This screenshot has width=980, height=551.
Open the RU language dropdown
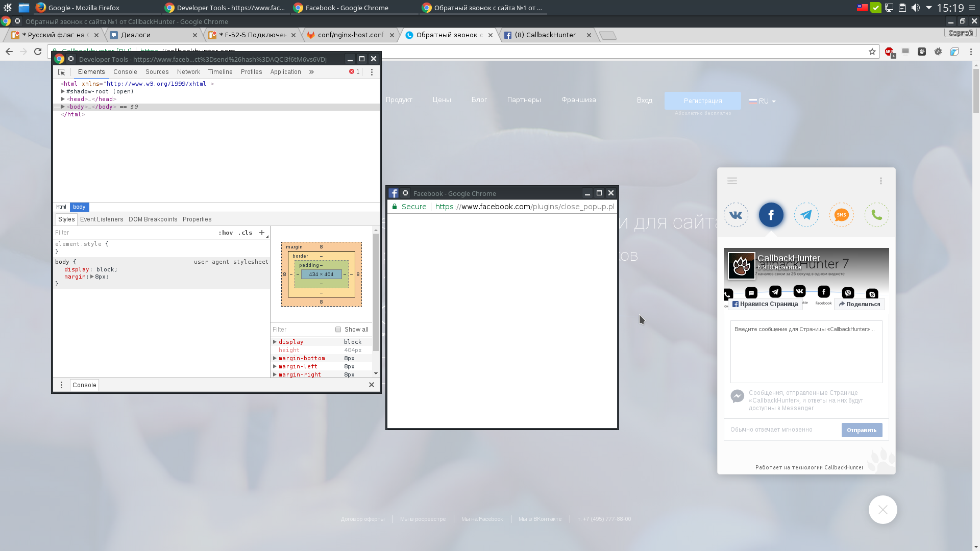tap(763, 101)
